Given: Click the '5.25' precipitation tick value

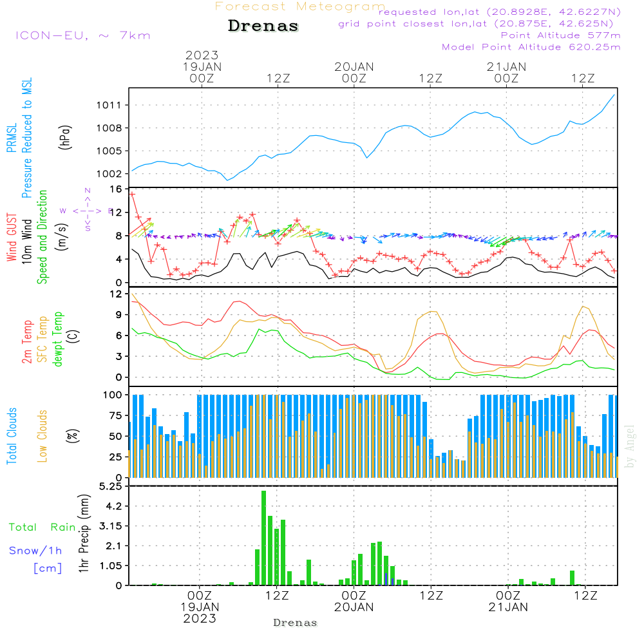Looking at the screenshot, I should point(111,487).
